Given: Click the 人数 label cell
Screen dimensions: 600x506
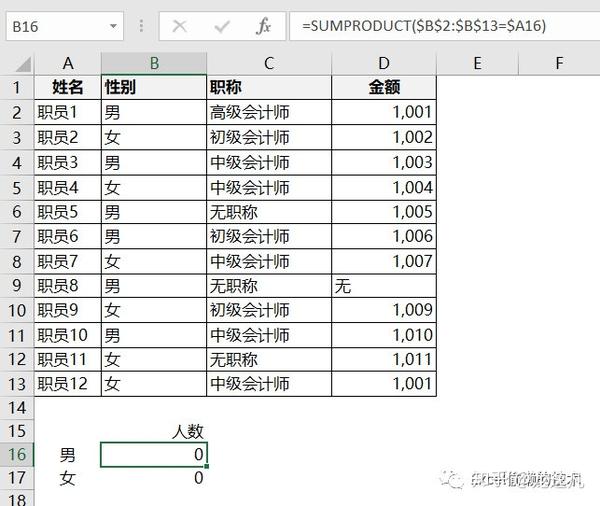Looking at the screenshot, I should tap(154, 431).
